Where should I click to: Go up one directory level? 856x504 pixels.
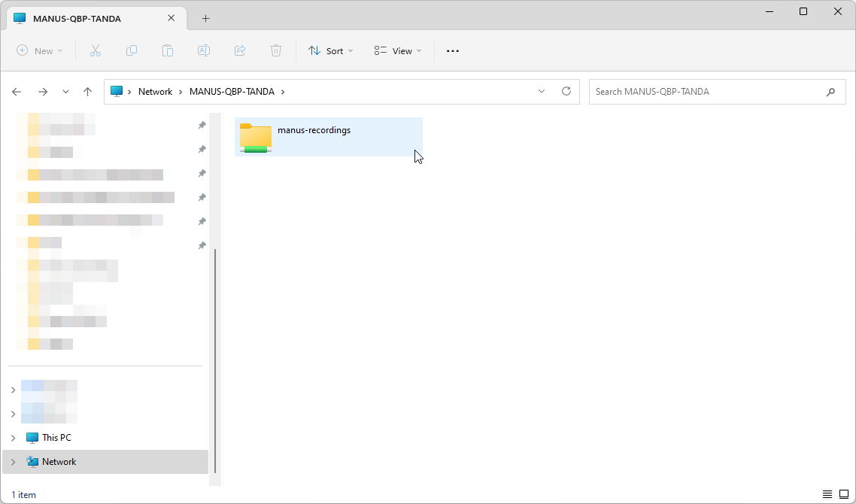tap(87, 92)
